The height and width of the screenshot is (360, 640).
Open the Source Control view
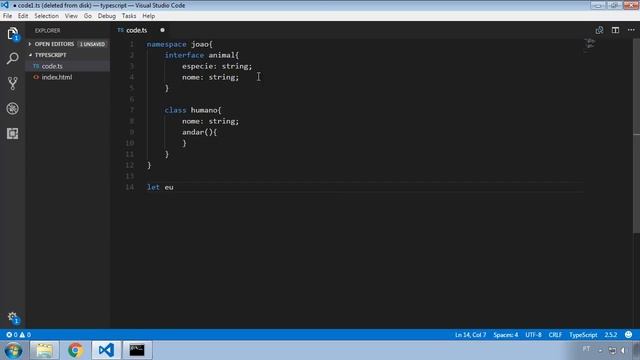tap(13, 83)
